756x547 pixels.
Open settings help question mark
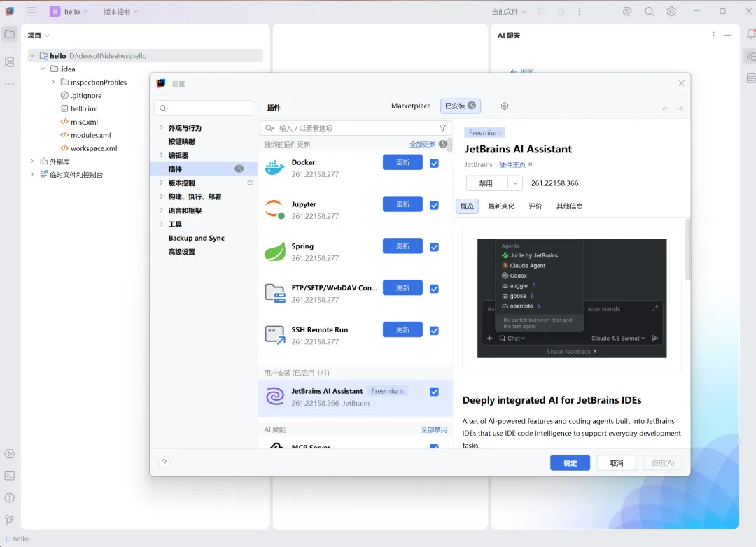(164, 463)
